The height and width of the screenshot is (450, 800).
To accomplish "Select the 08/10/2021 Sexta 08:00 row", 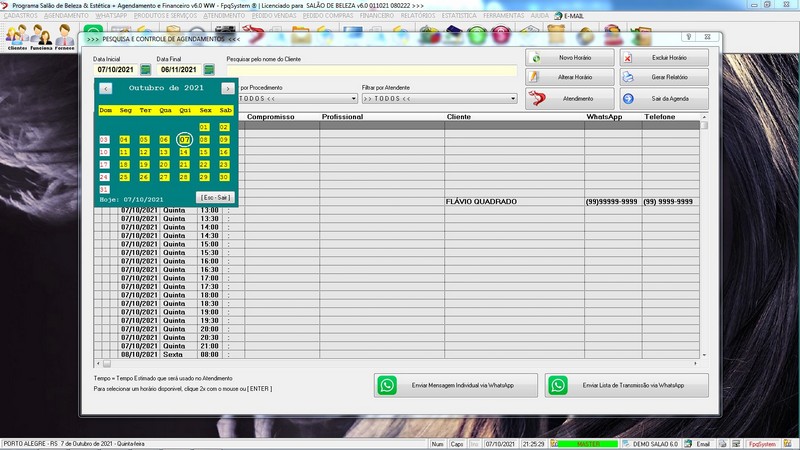I will (397, 355).
